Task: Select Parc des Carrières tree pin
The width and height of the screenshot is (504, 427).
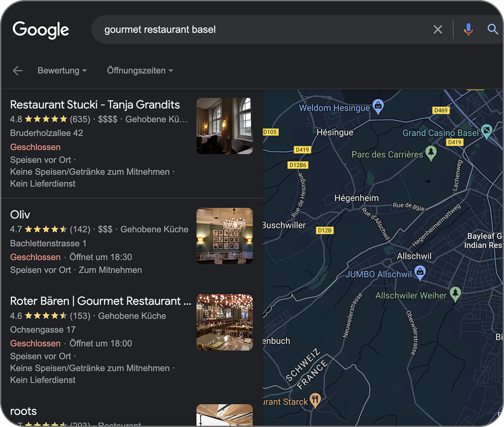Action: click(x=431, y=153)
